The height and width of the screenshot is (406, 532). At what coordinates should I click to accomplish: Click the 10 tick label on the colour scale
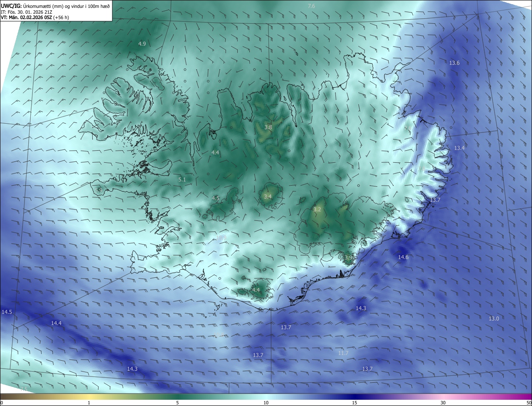pos(266,403)
